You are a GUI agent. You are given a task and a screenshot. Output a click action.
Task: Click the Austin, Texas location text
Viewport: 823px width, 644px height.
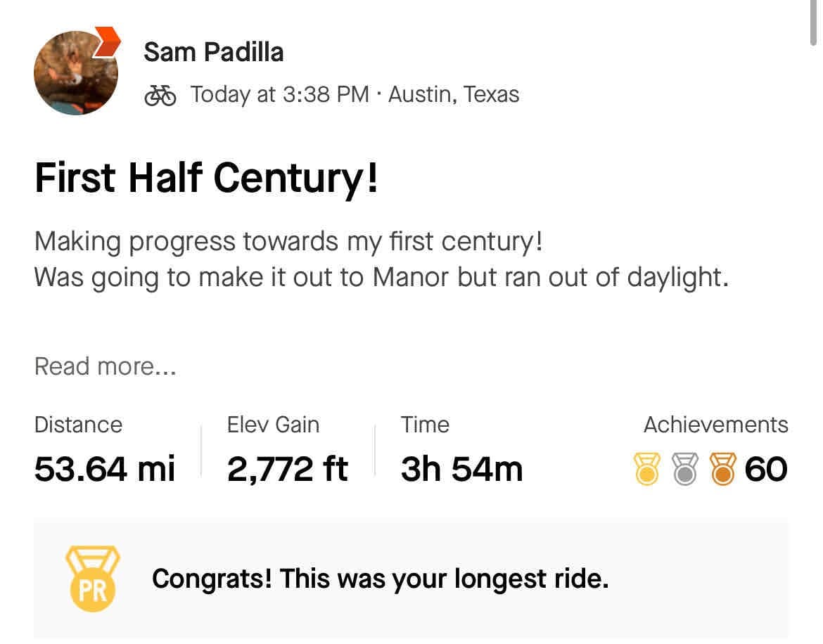pos(454,95)
